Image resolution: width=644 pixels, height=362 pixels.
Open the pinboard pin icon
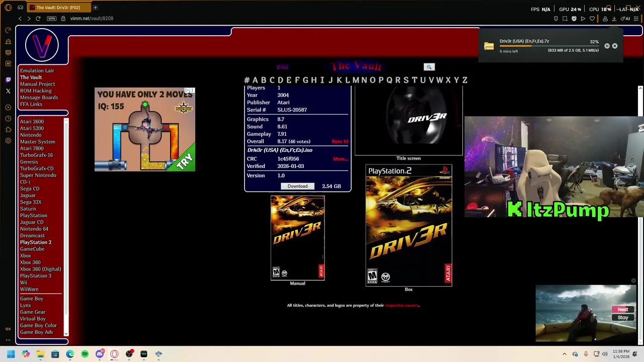tap(556, 19)
